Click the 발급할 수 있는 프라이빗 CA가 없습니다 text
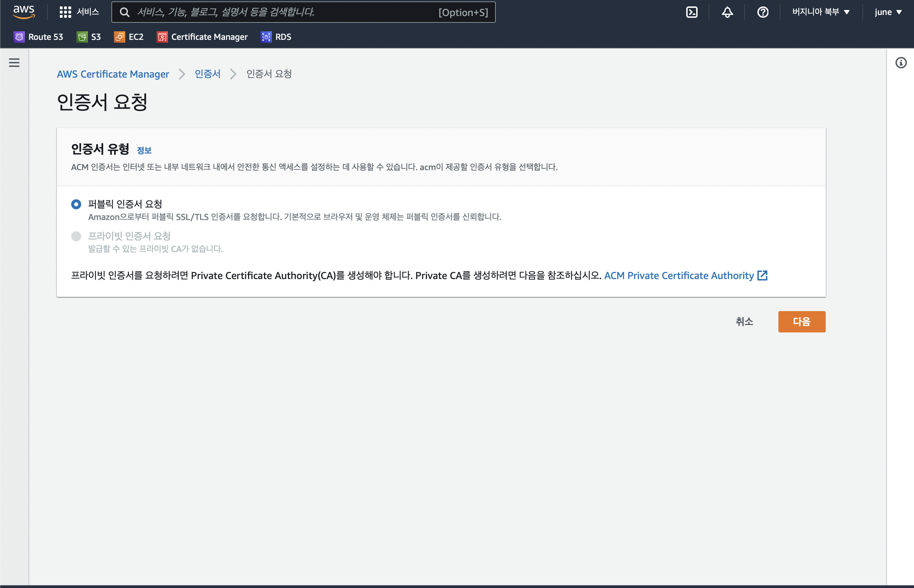The height and width of the screenshot is (588, 914). (x=156, y=248)
